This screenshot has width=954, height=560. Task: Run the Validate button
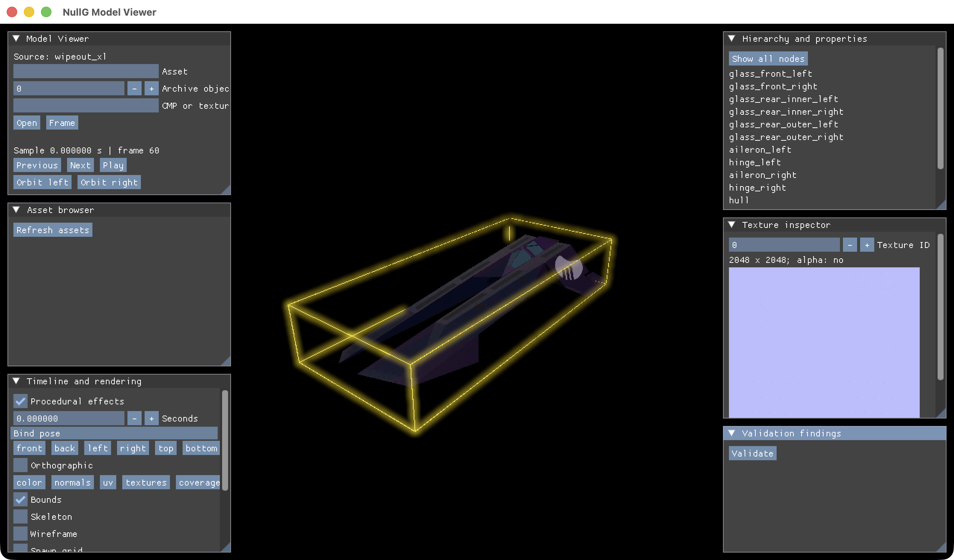coord(753,453)
